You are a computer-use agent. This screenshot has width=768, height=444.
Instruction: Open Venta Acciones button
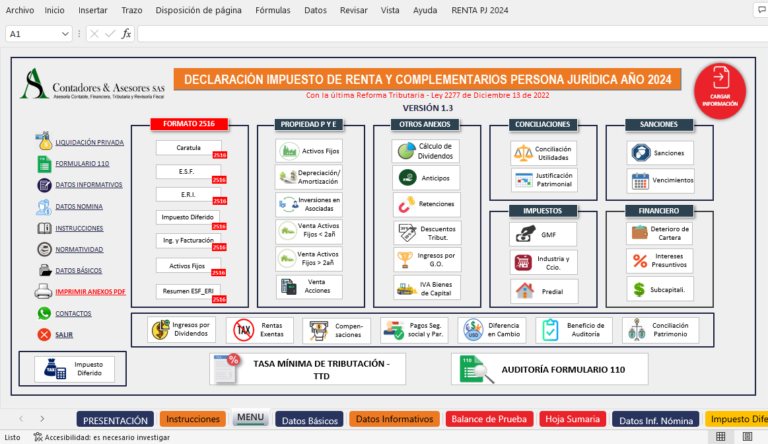point(310,287)
